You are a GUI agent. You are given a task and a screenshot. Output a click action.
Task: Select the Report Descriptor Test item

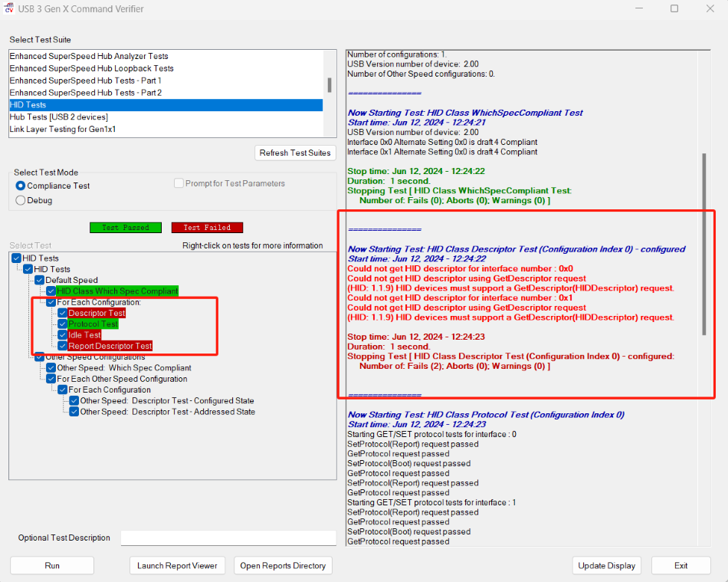[x=110, y=346]
